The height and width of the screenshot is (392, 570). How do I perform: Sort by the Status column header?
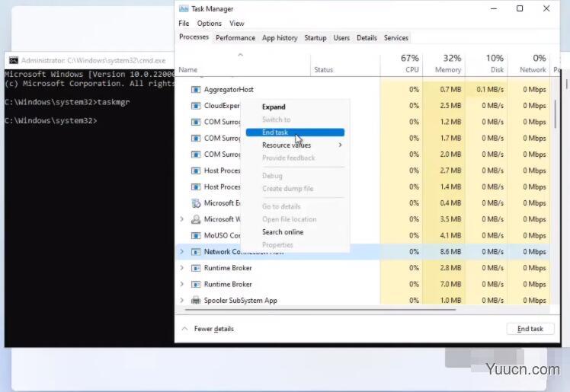point(345,64)
